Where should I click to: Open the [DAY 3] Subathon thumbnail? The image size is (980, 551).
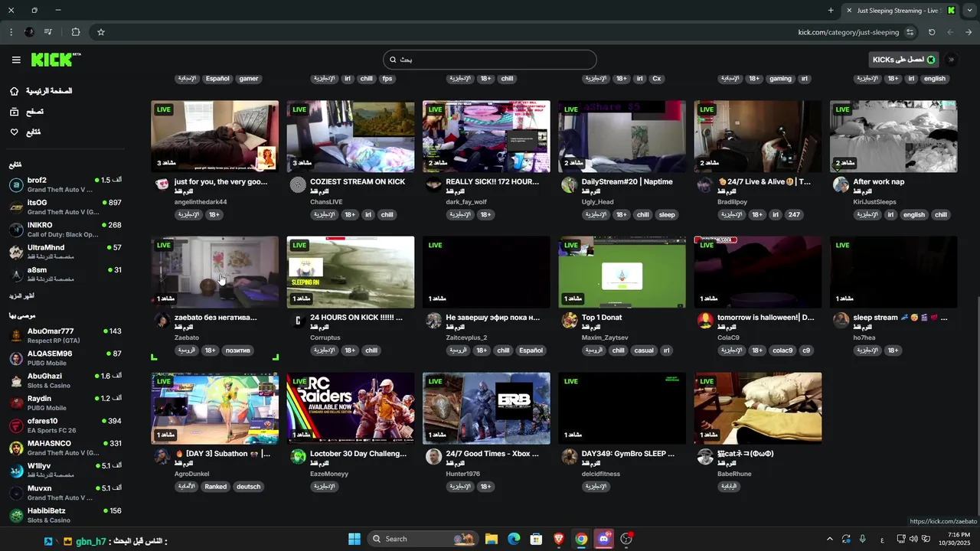coord(214,408)
